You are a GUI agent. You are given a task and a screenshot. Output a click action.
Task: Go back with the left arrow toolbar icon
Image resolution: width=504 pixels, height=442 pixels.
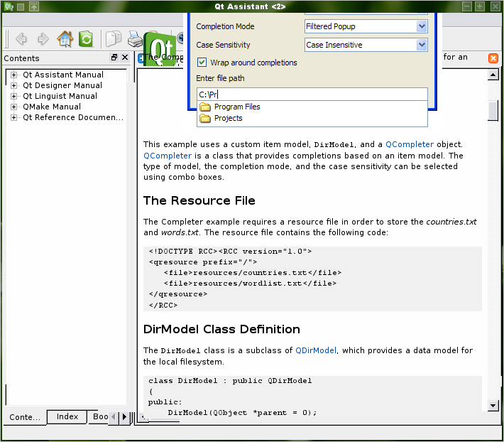(21, 39)
